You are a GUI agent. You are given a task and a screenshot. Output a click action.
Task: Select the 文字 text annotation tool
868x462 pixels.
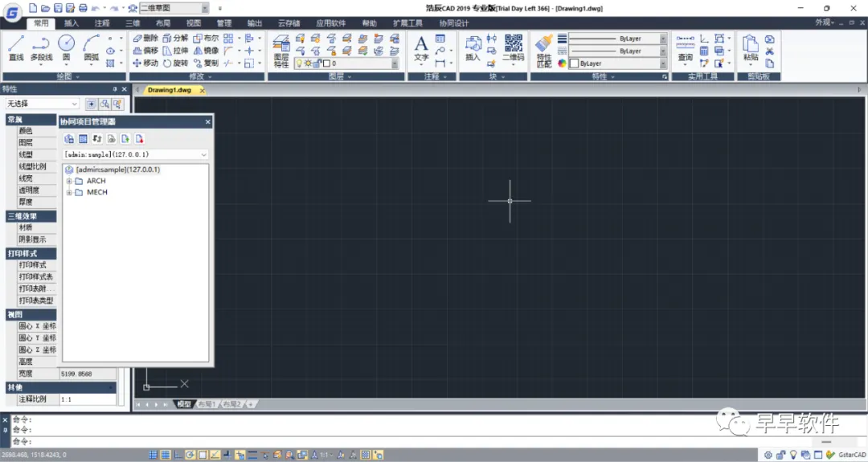click(421, 48)
